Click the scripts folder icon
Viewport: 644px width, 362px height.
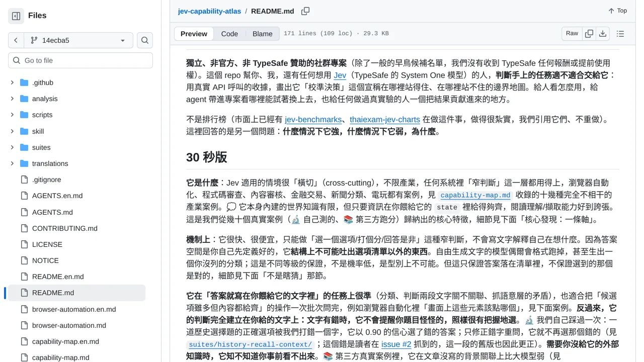point(24,115)
